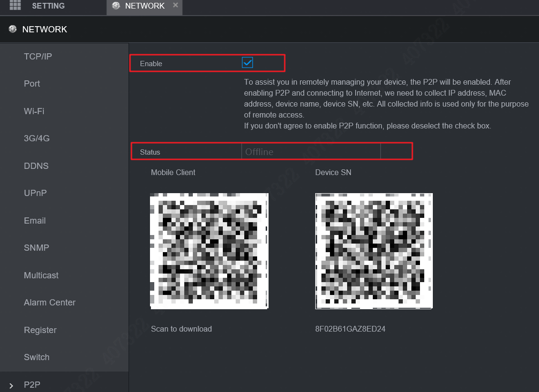The width and height of the screenshot is (539, 392).
Task: Open SNMP settings
Action: (37, 247)
